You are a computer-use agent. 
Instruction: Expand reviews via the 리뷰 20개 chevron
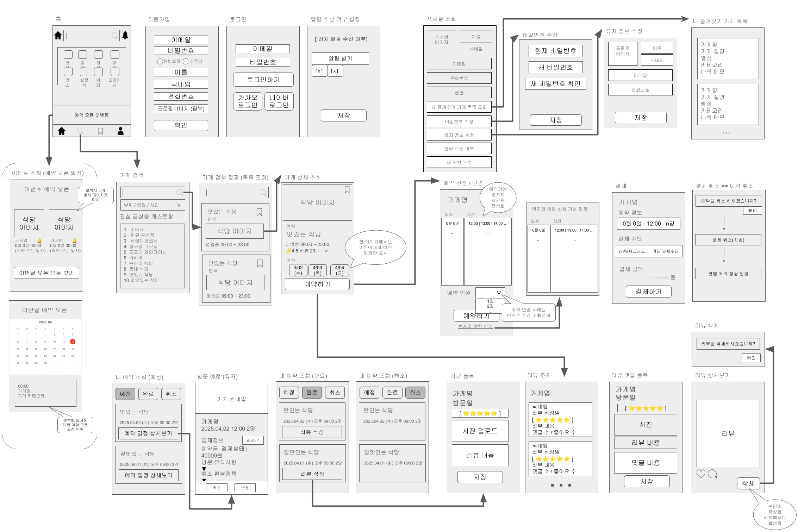click(x=326, y=251)
